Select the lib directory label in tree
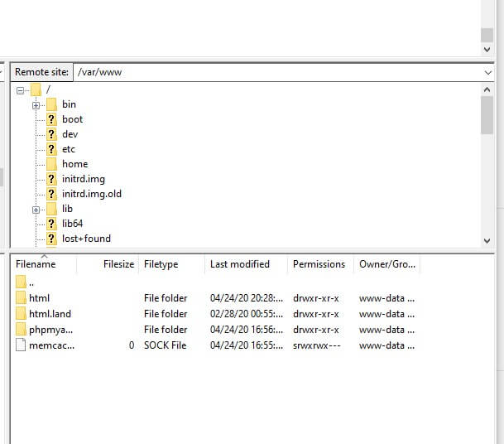The image size is (504, 444). coord(67,209)
